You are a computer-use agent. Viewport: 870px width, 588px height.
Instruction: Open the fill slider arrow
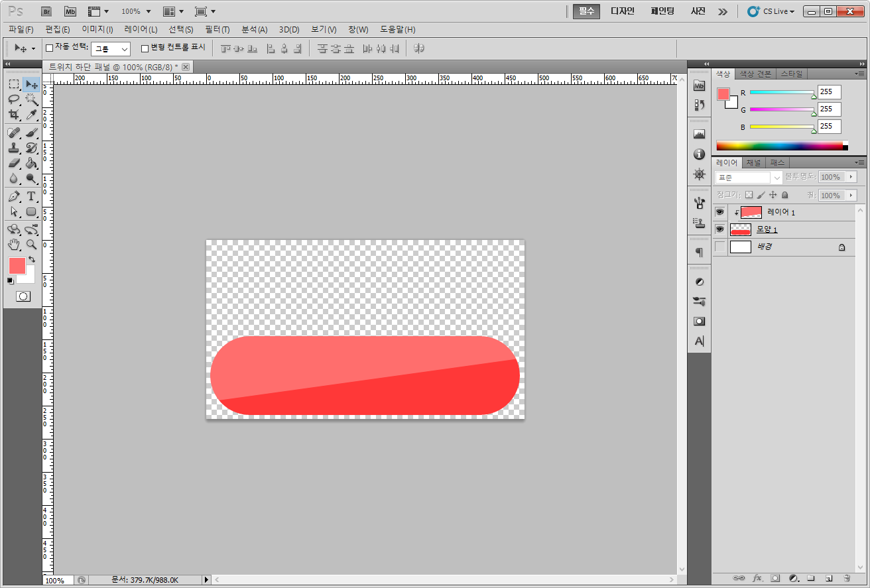(x=851, y=196)
